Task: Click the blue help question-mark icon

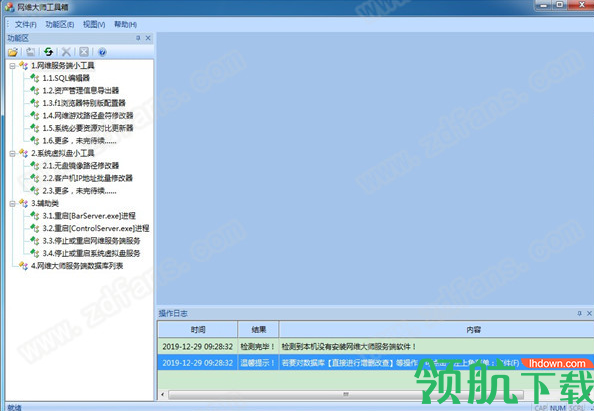Action: pyautogui.click(x=102, y=52)
